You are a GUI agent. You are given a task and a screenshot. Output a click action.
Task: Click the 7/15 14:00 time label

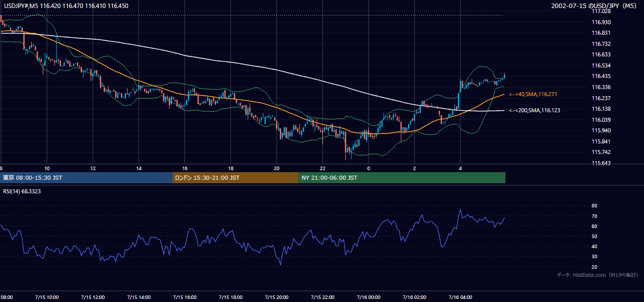point(139,297)
